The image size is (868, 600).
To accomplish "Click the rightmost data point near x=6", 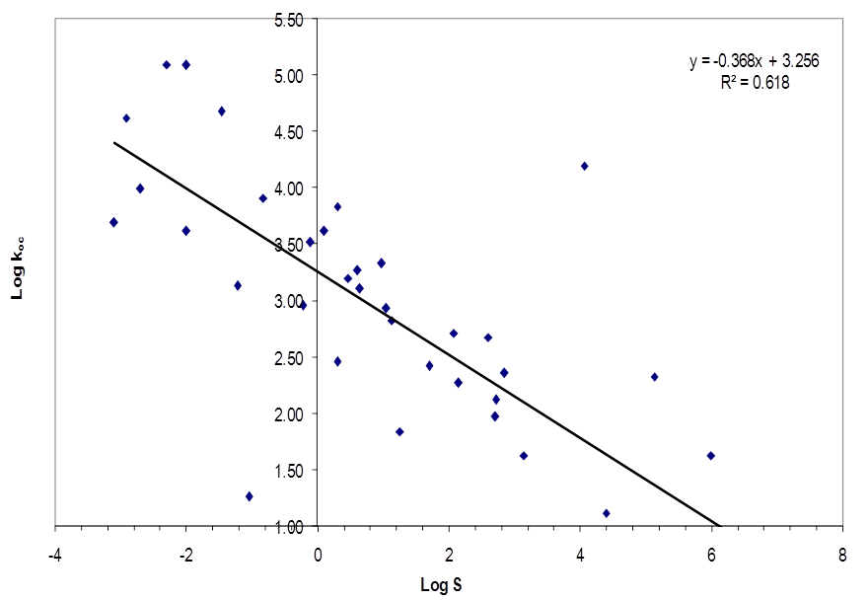I will point(710,456).
